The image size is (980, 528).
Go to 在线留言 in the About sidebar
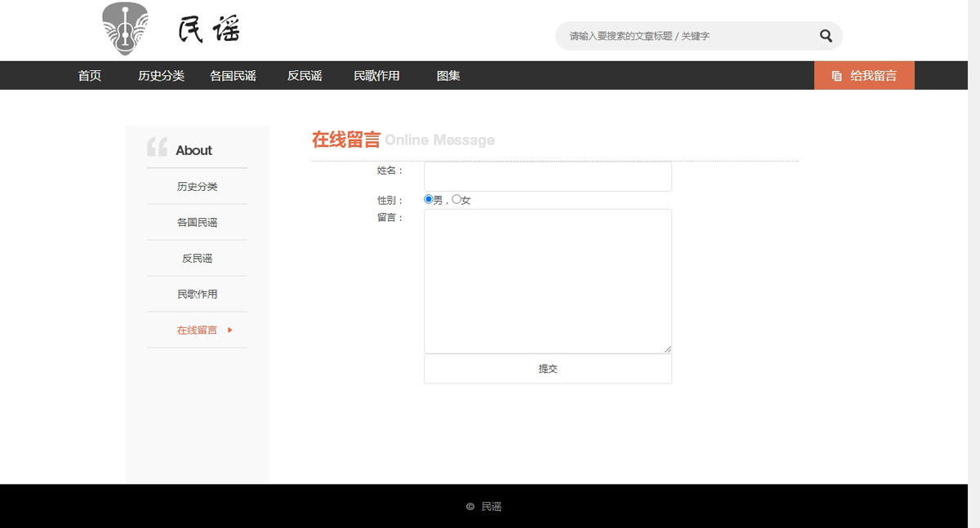(x=197, y=330)
